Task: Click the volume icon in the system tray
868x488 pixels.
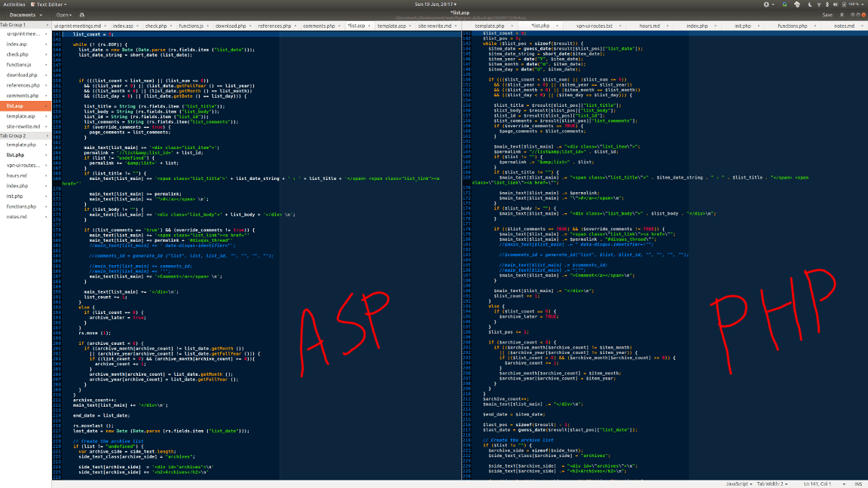Action: (836, 5)
